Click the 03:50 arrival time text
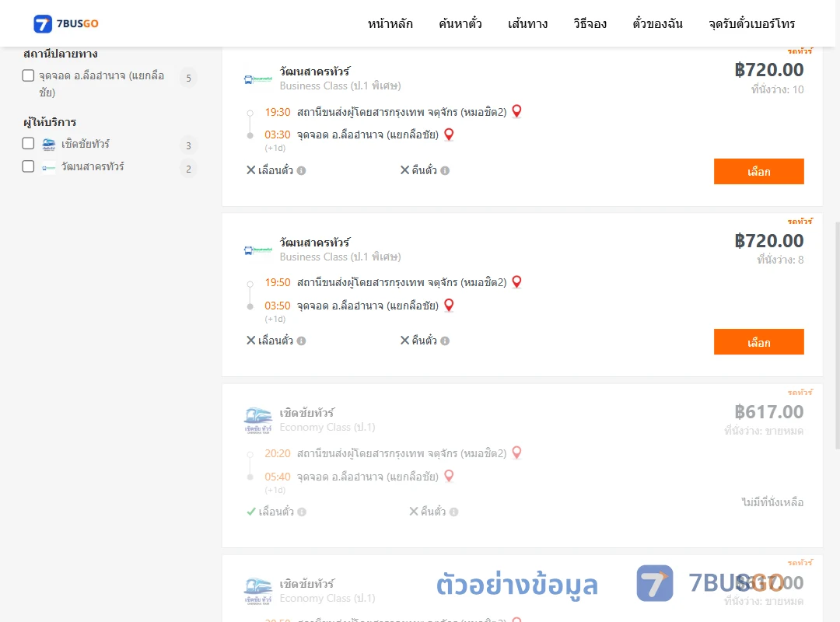840x622 pixels. tap(278, 306)
